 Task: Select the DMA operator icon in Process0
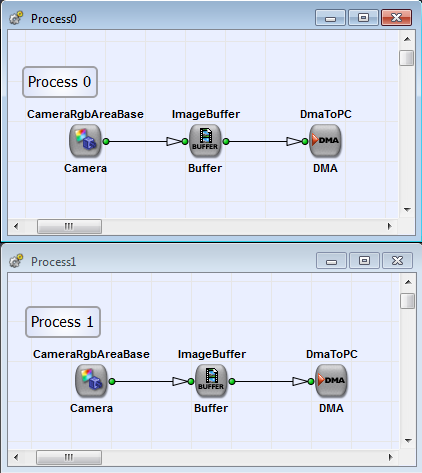(325, 141)
